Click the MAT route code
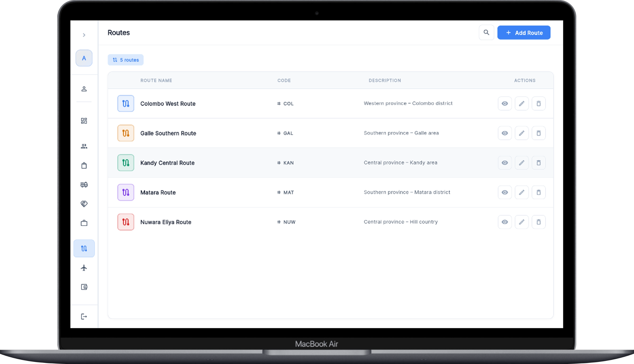Image resolution: width=634 pixels, height=364 pixels. [285, 193]
